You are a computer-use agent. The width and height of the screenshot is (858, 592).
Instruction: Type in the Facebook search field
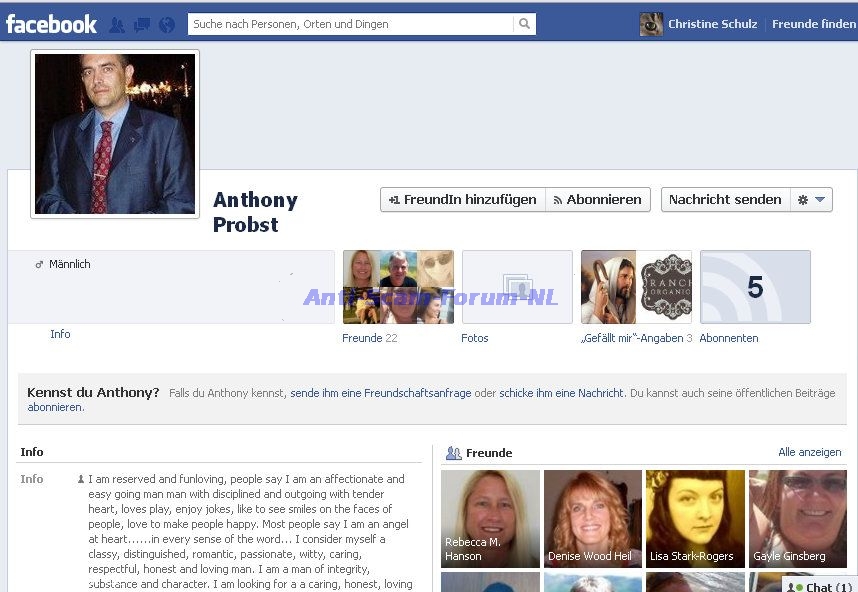(x=350, y=24)
